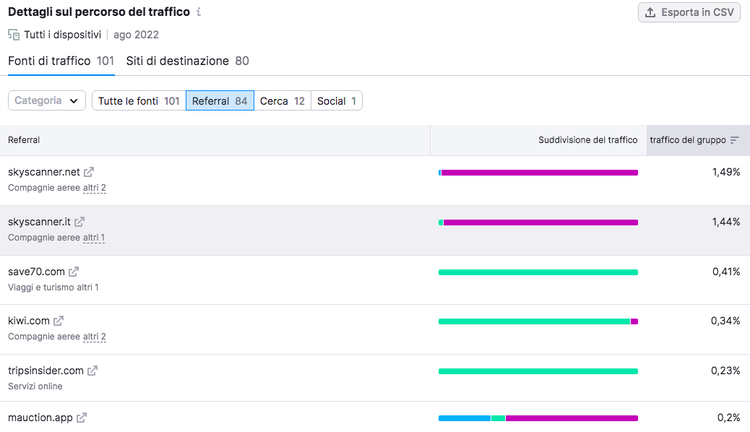Select the Cerca filter

(282, 101)
